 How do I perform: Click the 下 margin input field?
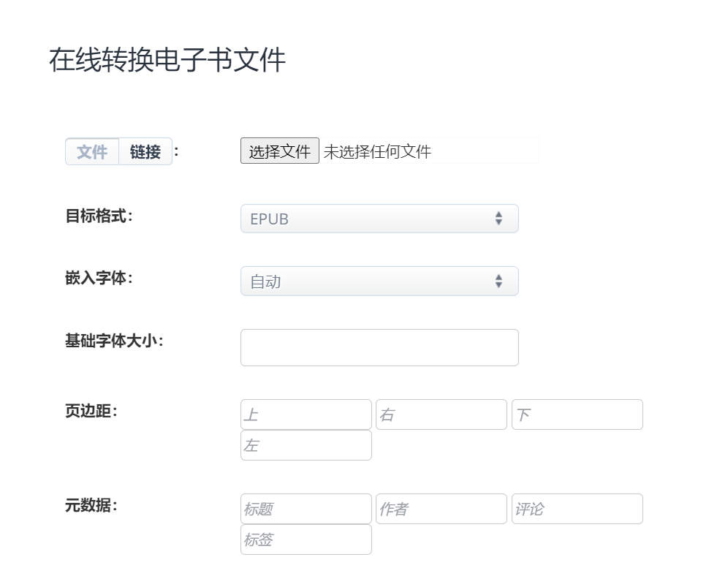tap(577, 414)
